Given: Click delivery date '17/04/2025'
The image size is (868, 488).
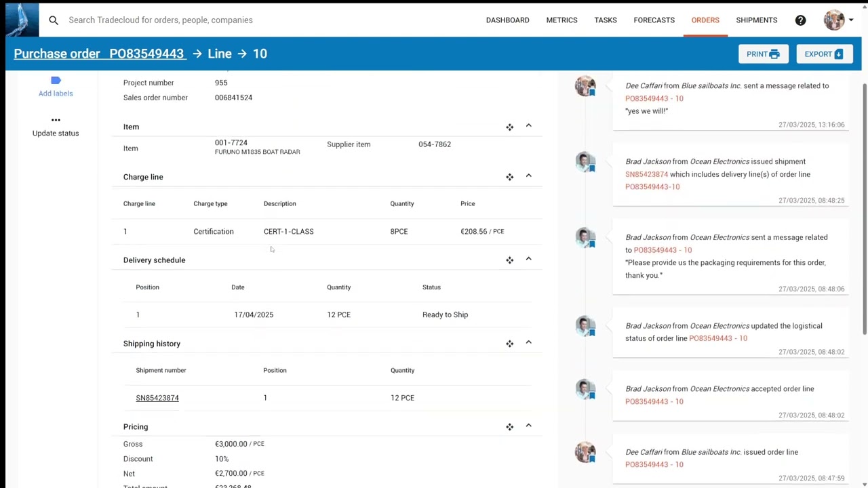Looking at the screenshot, I should coord(254,314).
